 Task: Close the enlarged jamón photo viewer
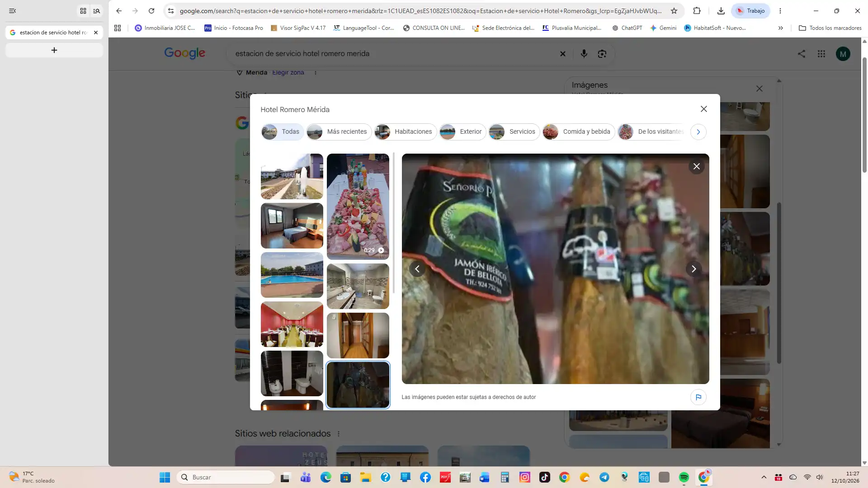coord(696,166)
